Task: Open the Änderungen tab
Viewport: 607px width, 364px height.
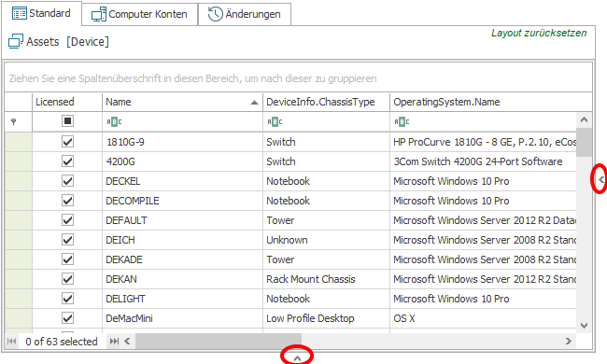Action: (x=245, y=14)
